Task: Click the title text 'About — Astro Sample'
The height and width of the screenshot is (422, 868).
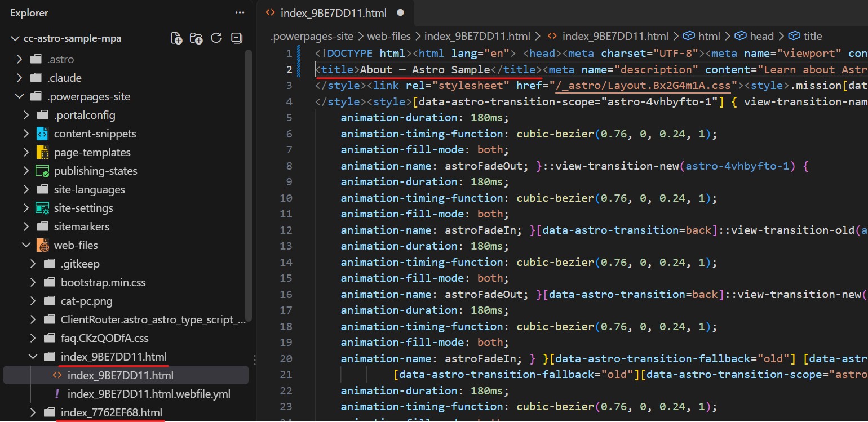Action: [x=425, y=70]
